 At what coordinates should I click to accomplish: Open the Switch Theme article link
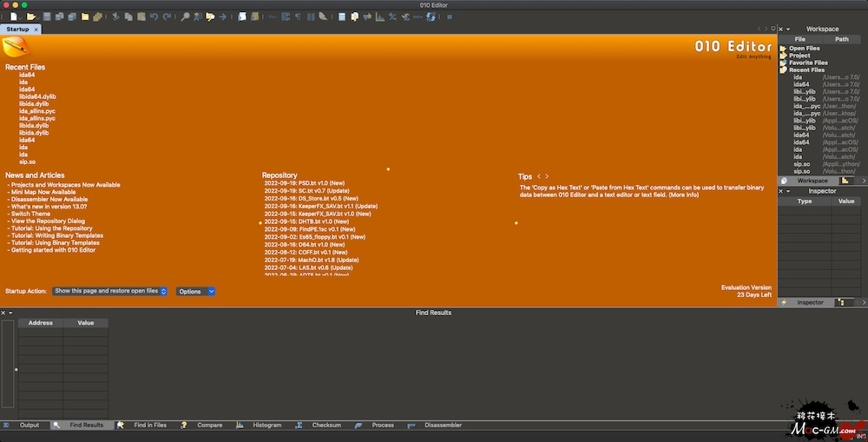tap(31, 214)
